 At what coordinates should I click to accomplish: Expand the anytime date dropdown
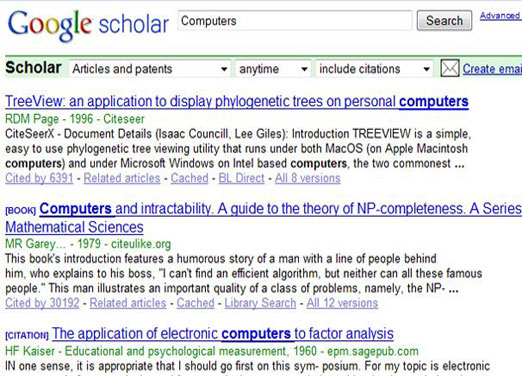[273, 69]
